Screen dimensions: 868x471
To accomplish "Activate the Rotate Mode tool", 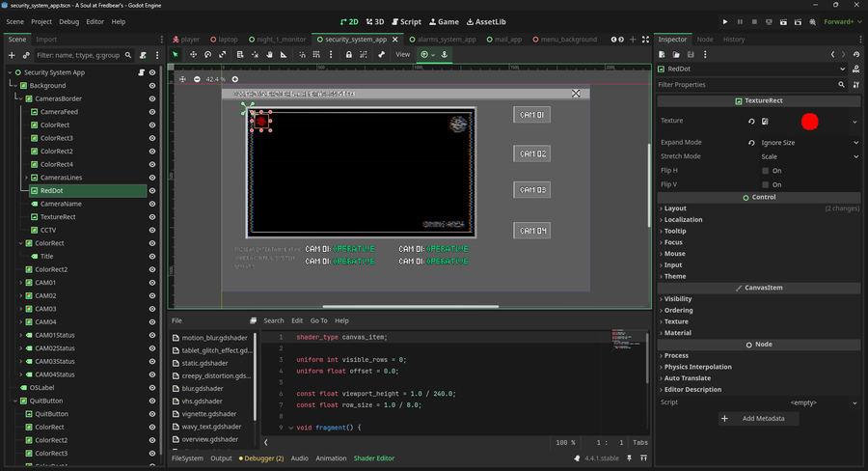I will point(208,55).
